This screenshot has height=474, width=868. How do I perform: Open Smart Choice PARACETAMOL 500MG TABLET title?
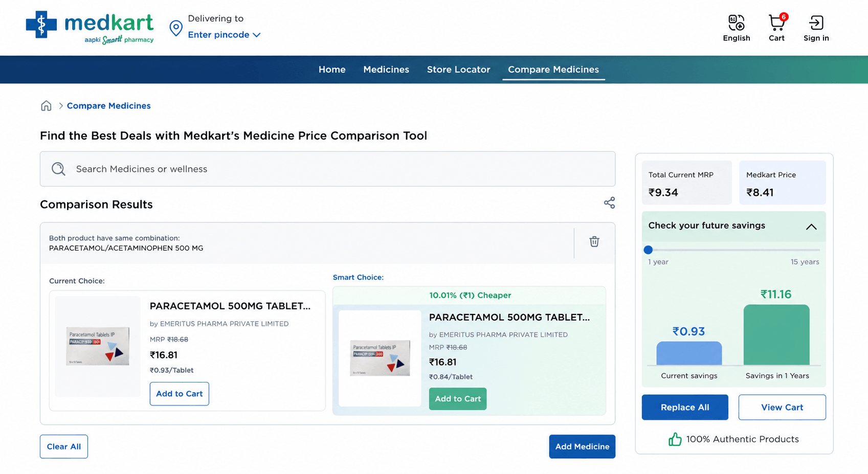tap(509, 317)
